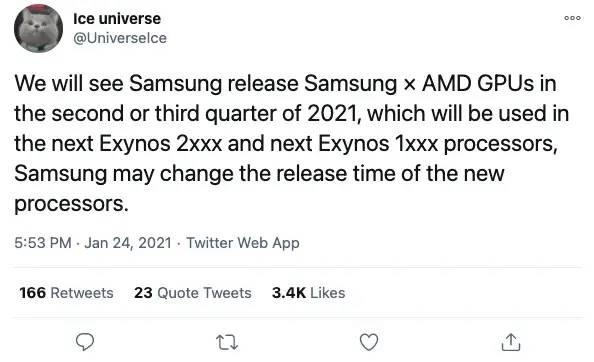Show the 3.4K Likes list
Image resolution: width=594 pixels, height=362 pixels.
(308, 293)
